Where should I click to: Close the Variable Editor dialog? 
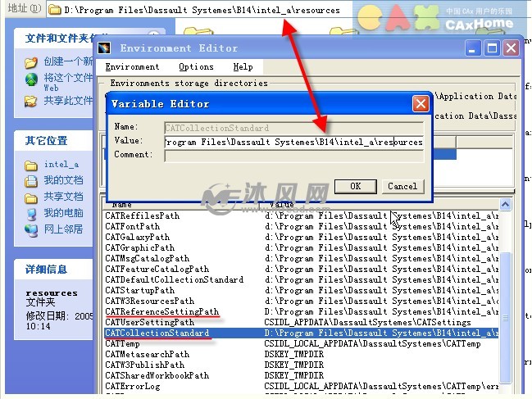tap(421, 104)
